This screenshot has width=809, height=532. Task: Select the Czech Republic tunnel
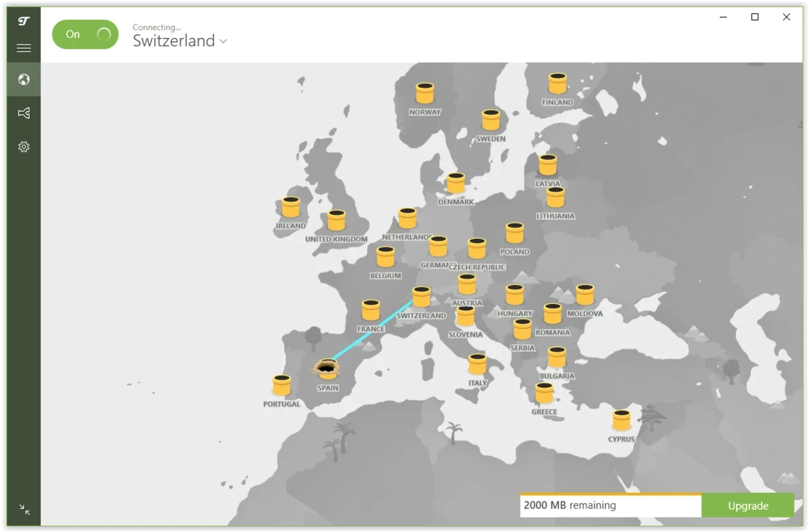pyautogui.click(x=477, y=248)
